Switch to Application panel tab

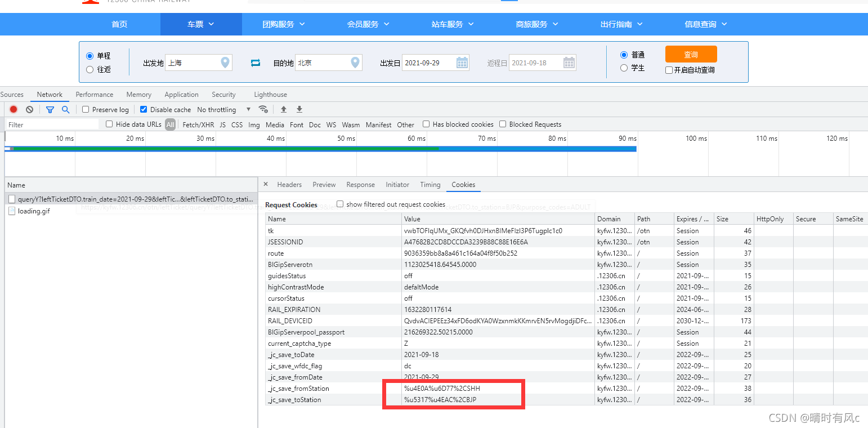click(x=181, y=94)
